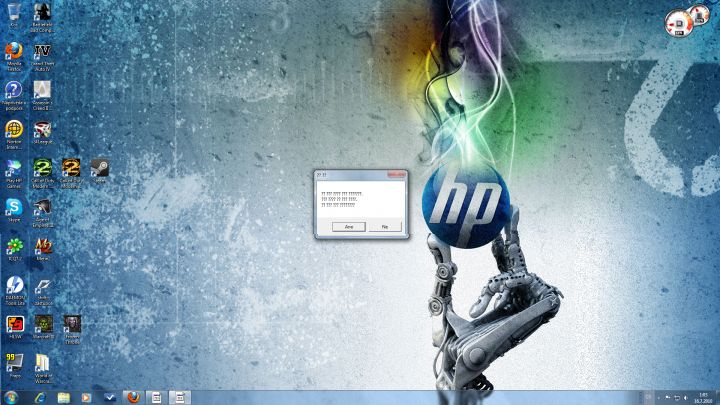The height and width of the screenshot is (405, 720).
Task: Launch orange Call of Duty Modern Warfare 2 icon
Action: pos(71,174)
